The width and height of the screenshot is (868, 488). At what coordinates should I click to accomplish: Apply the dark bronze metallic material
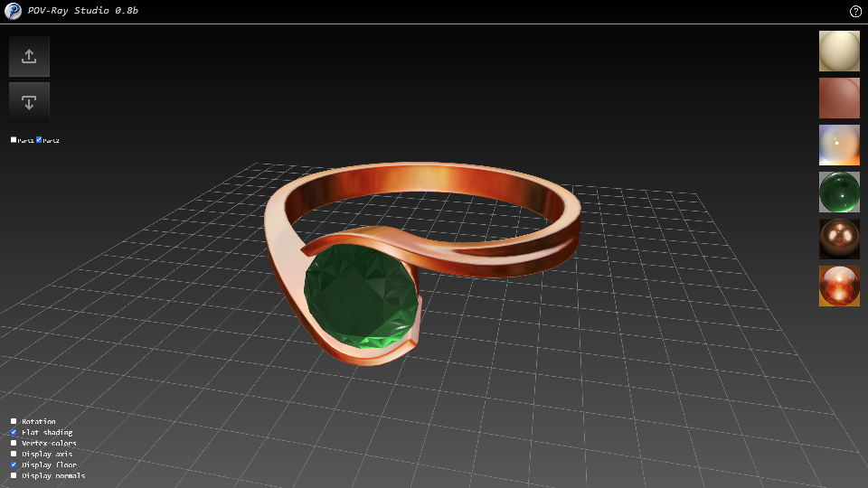[x=839, y=239]
